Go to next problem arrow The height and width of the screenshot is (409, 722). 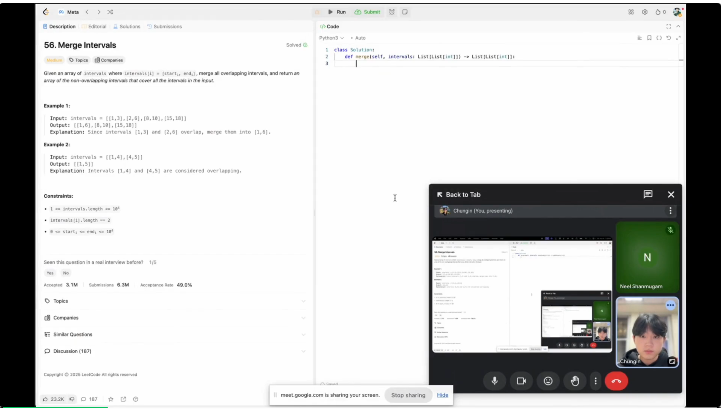coord(98,12)
